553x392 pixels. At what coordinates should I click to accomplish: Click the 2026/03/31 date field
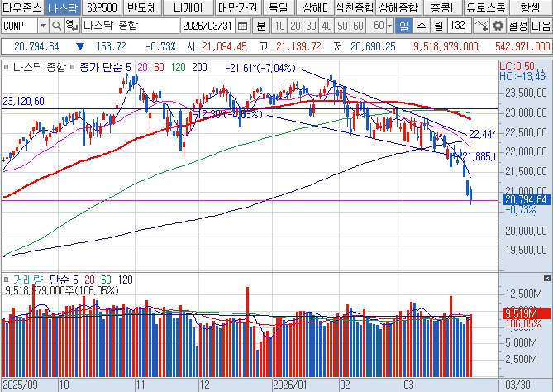(x=207, y=26)
